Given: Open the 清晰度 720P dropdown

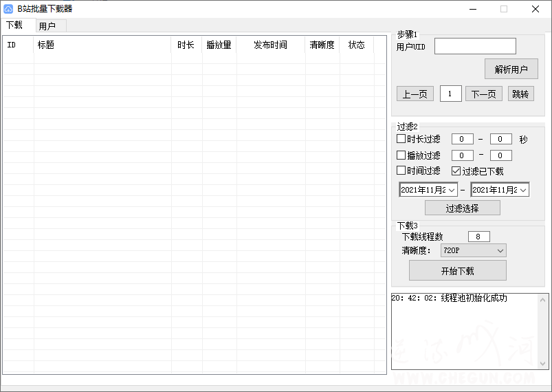Looking at the screenshot, I should [474, 250].
